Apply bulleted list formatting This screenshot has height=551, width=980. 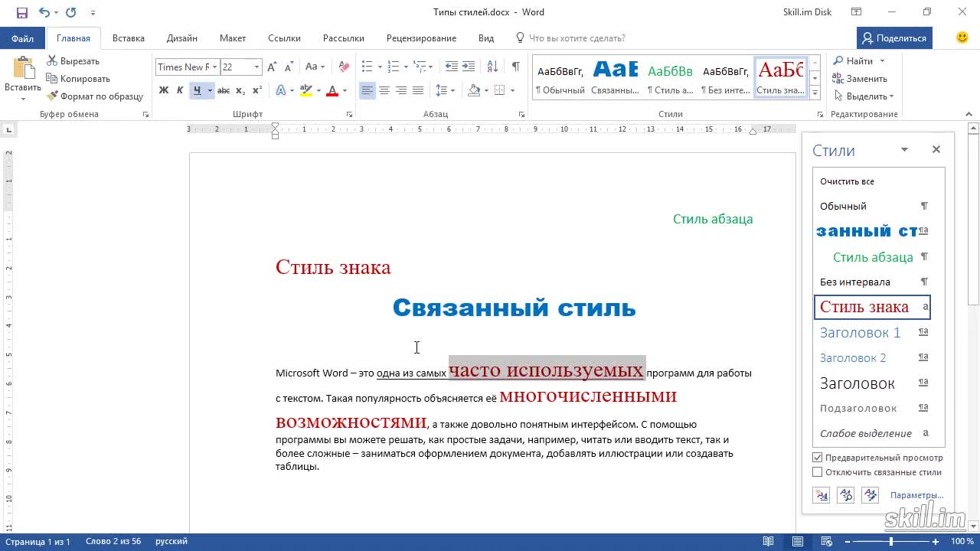point(367,67)
